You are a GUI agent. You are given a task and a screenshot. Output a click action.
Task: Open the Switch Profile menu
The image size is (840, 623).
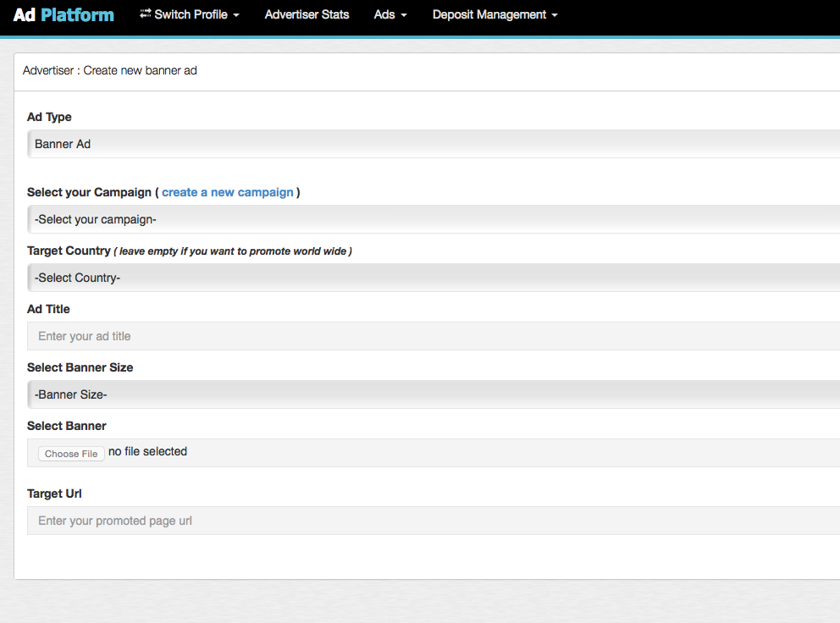(190, 14)
